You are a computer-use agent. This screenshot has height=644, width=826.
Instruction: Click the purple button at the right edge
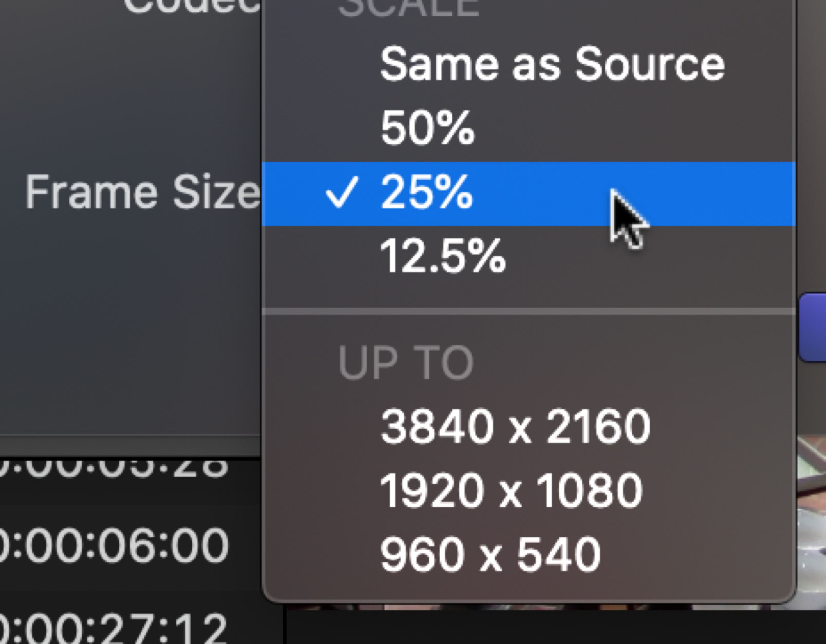click(814, 328)
